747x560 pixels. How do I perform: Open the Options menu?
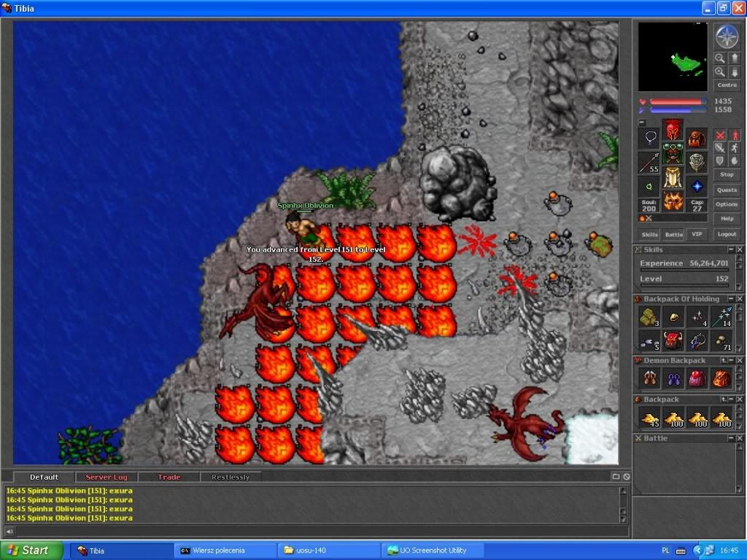point(727,204)
